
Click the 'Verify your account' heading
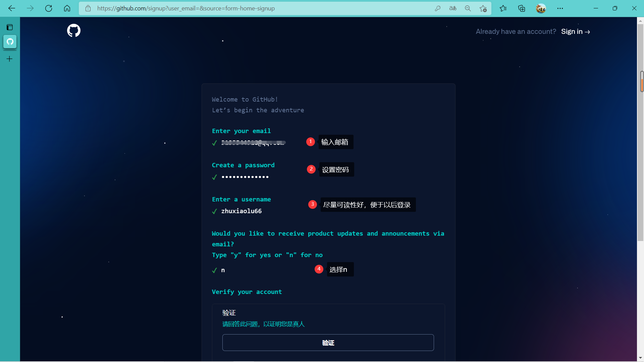pos(247,292)
